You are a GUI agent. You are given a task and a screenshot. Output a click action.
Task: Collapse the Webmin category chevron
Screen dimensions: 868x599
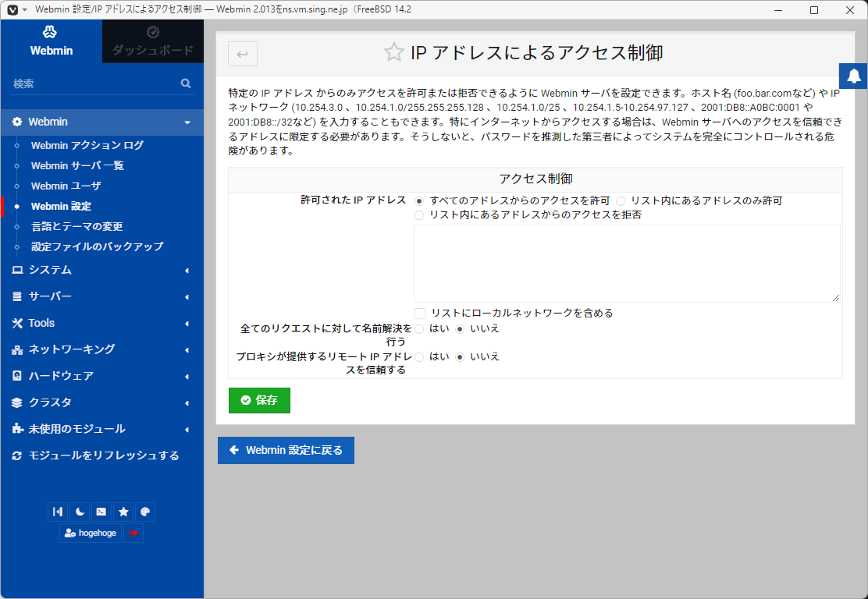pyautogui.click(x=187, y=122)
